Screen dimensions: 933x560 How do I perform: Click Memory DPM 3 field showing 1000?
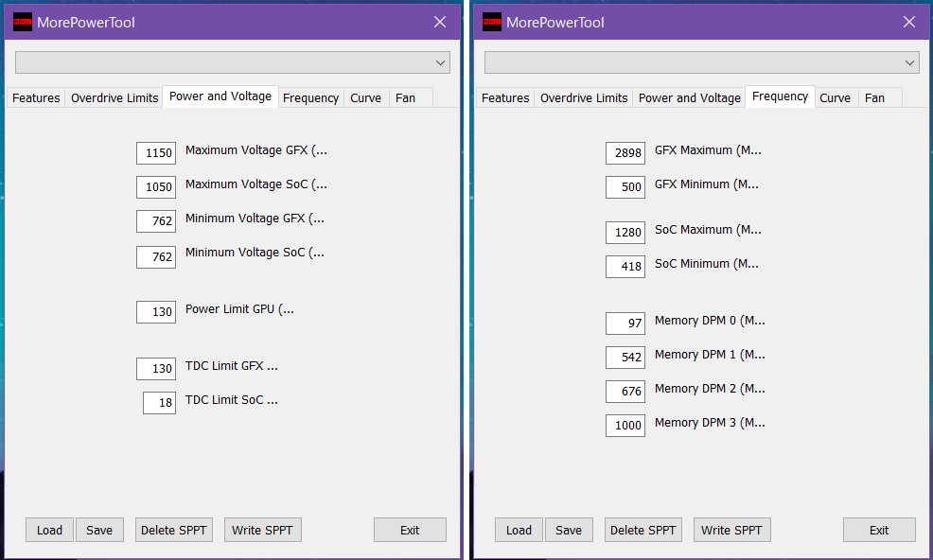625,426
